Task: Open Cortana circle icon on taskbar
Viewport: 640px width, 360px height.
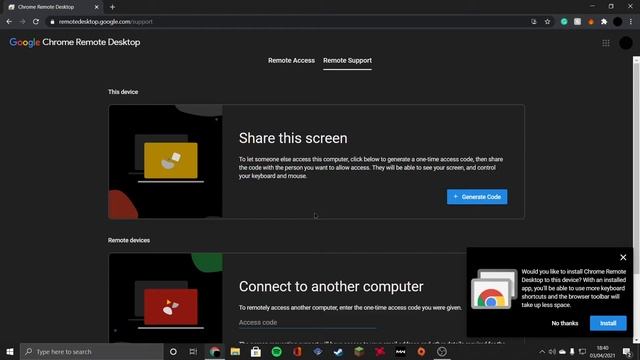Action: tap(173, 351)
